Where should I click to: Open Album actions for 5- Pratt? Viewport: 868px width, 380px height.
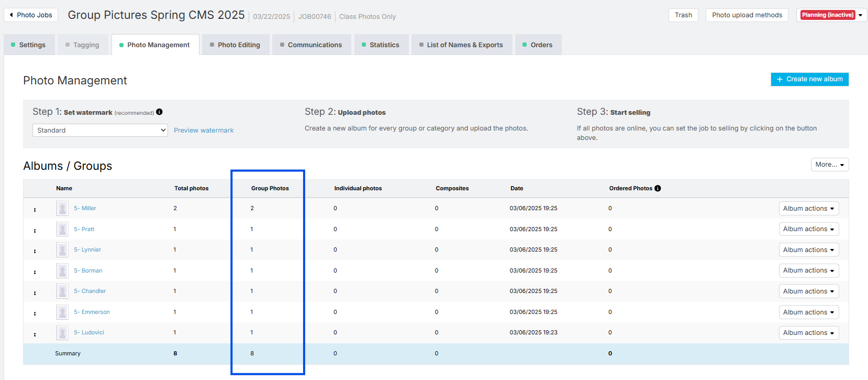point(809,229)
